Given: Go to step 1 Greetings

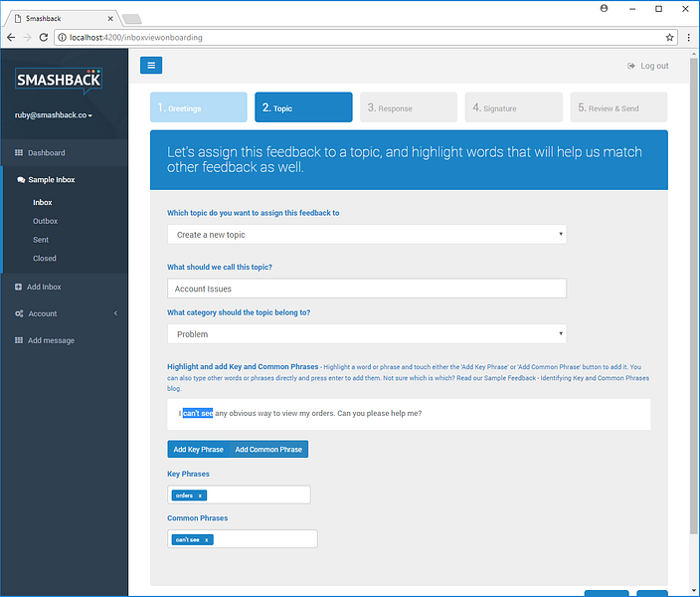Looking at the screenshot, I should 199,107.
